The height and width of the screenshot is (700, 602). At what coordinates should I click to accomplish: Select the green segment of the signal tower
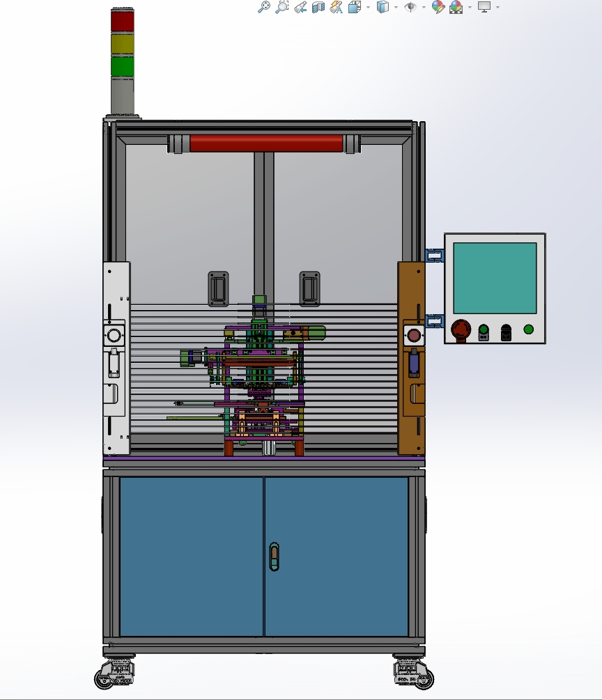pos(123,66)
